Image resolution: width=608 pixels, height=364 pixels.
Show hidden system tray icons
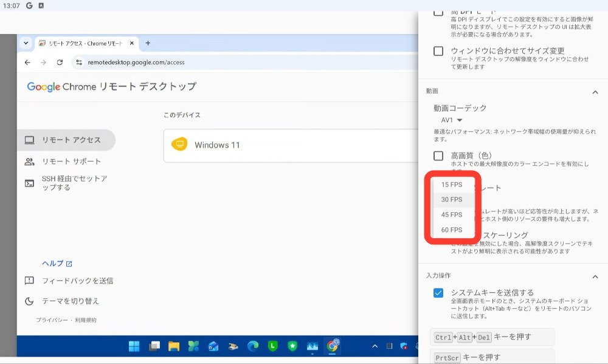coord(375,346)
